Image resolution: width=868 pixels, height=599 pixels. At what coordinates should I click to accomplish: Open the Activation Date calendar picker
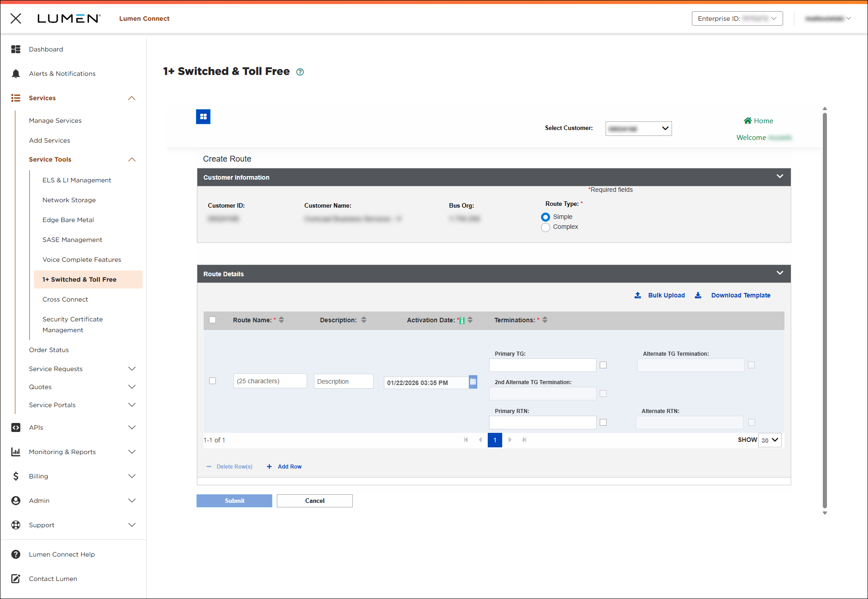tap(473, 382)
